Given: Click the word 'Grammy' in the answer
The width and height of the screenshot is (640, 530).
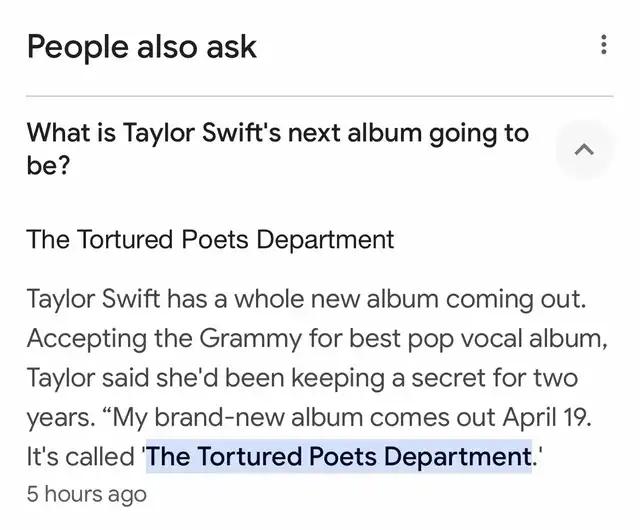Looking at the screenshot, I should [251, 339].
